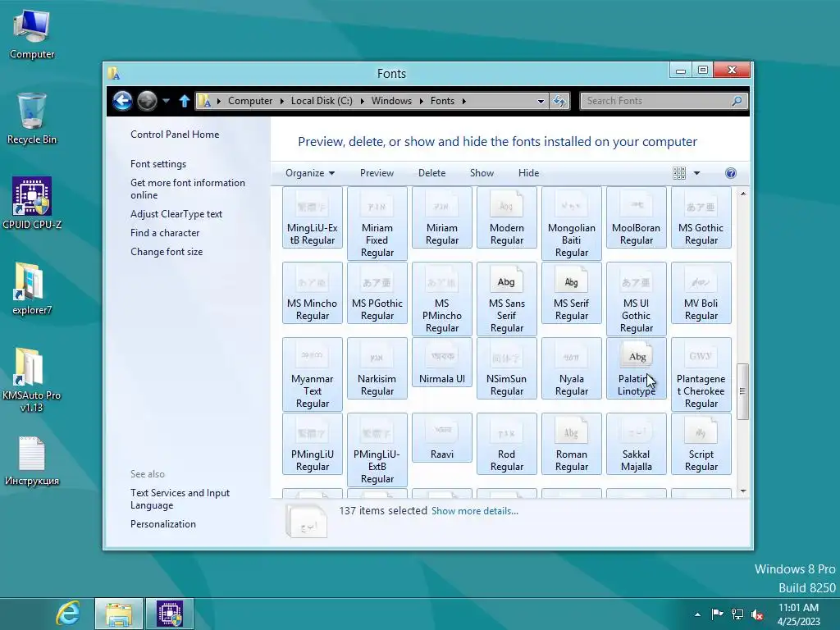Select the Raavi font
This screenshot has width=840, height=630.
point(441,438)
